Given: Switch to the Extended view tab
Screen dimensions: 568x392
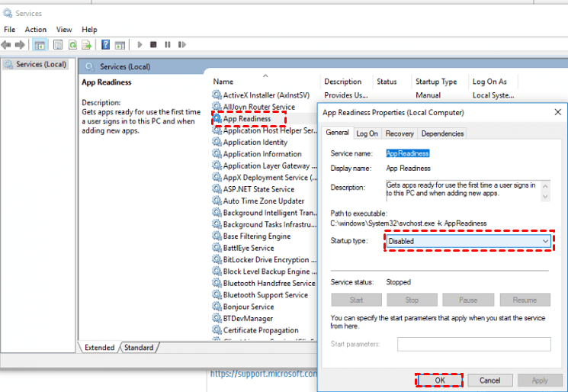Looking at the screenshot, I should click(99, 348).
